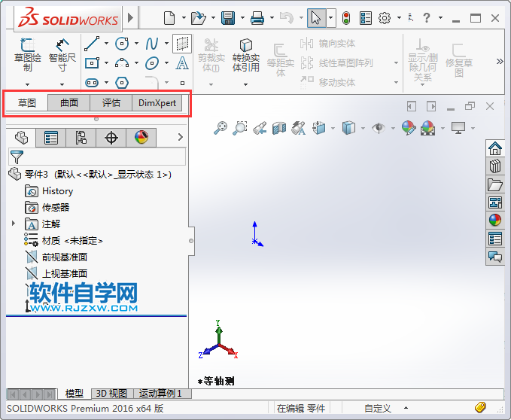Open the ConfigurationManager tab
Viewport: 511px width, 420px height.
81,138
